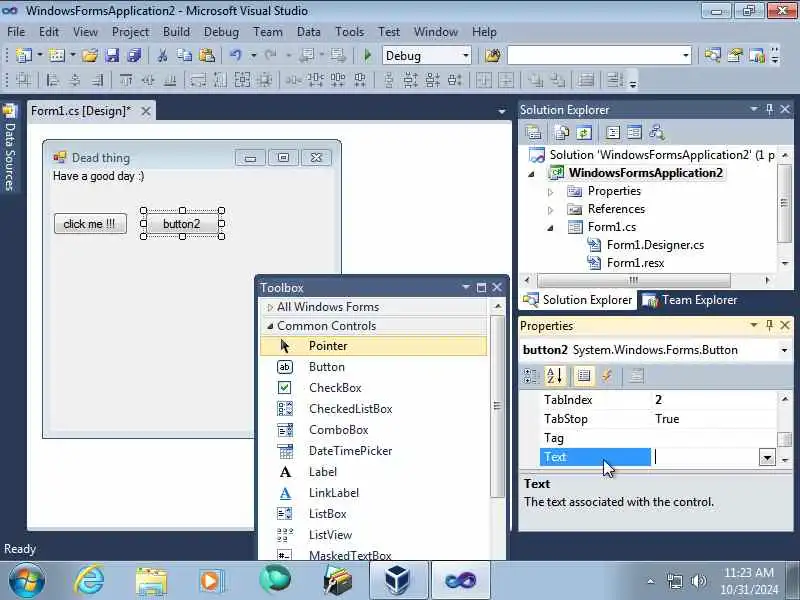Viewport: 800px width, 600px height.
Task: Start debugging with the green play icon
Action: tap(367, 55)
